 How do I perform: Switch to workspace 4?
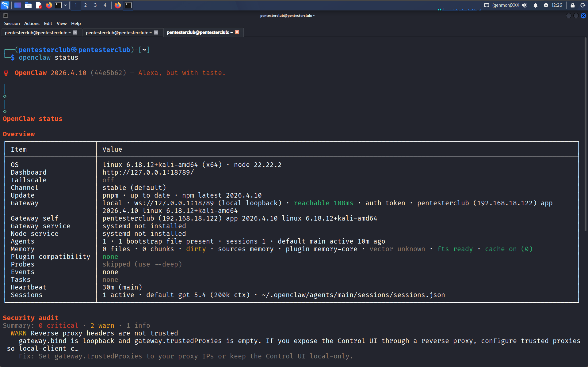point(105,5)
